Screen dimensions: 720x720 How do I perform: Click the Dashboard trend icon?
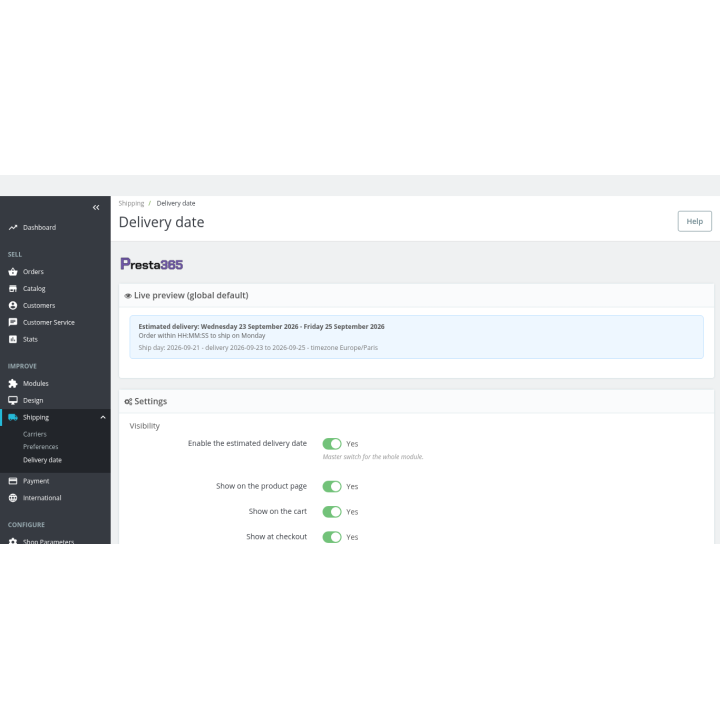(13, 227)
